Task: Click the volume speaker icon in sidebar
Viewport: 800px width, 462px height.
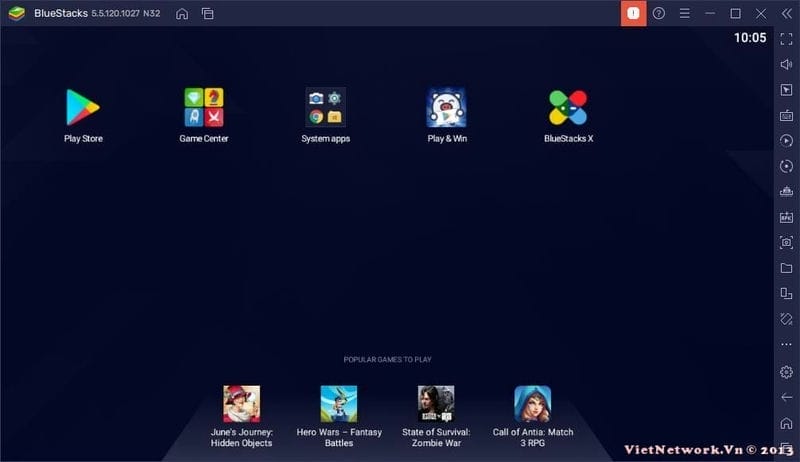Action: [786, 64]
